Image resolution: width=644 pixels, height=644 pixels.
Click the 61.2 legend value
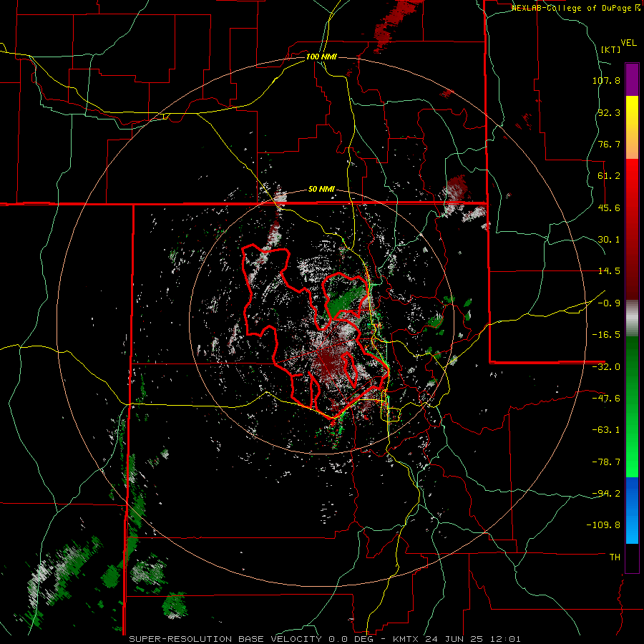(609, 176)
